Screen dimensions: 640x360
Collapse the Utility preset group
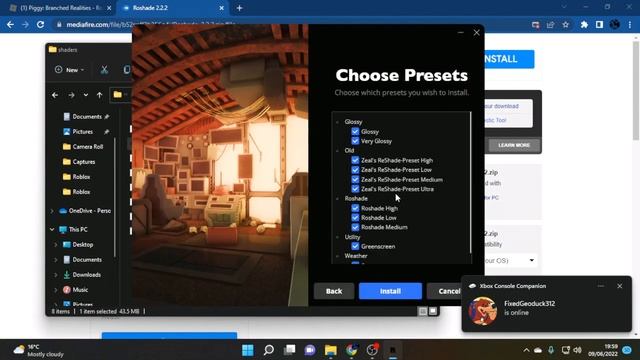tap(337, 237)
